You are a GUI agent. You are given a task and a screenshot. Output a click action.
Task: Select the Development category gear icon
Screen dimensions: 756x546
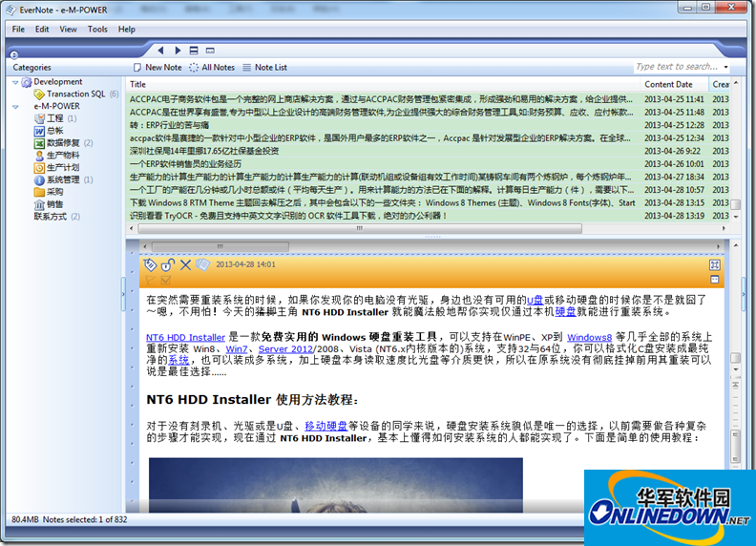pyautogui.click(x=27, y=82)
